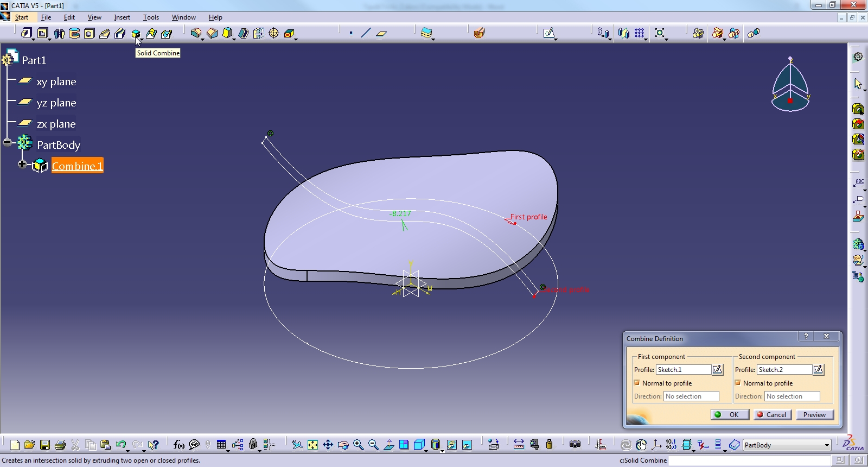
Task: Click the sketch edit button beside Sketch.1
Action: (x=717, y=369)
